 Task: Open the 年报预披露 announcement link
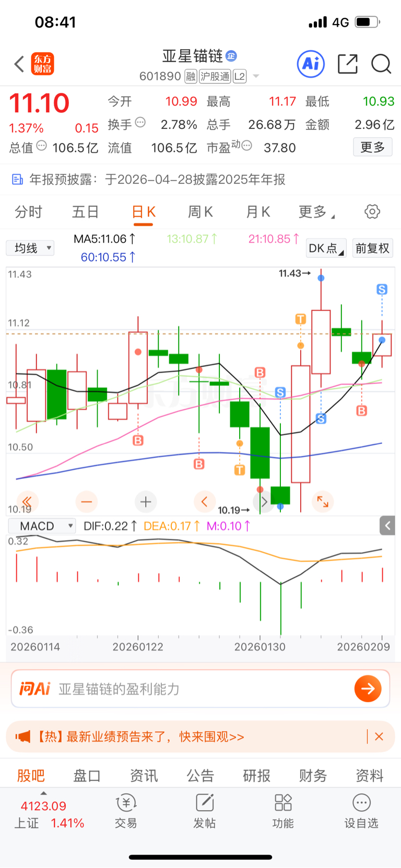(157, 180)
